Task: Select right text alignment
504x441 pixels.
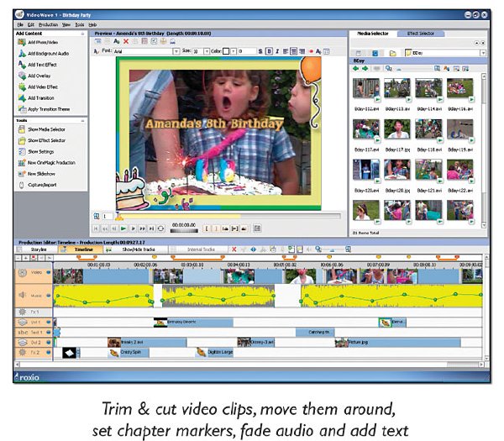Action: 302,51
